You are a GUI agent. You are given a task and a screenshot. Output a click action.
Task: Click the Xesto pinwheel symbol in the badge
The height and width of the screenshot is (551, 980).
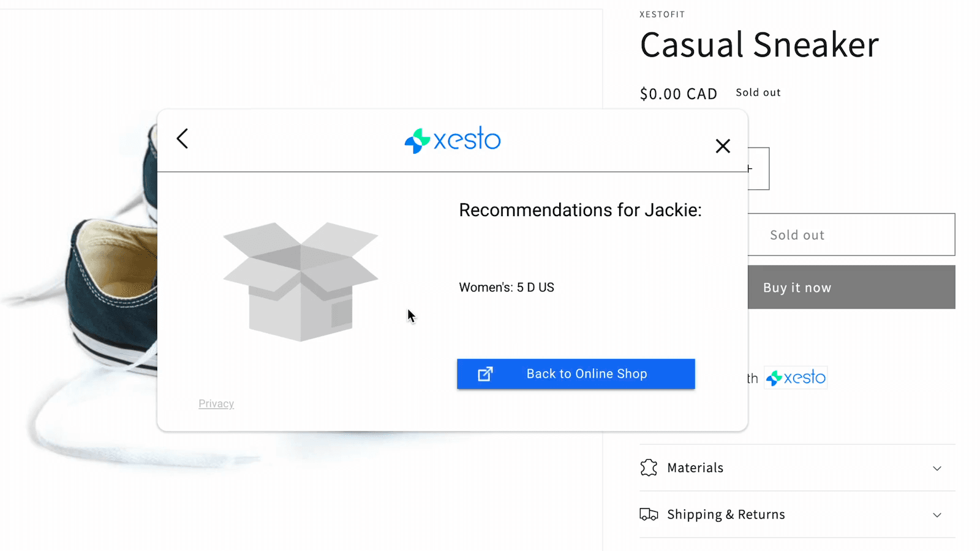[x=774, y=377]
